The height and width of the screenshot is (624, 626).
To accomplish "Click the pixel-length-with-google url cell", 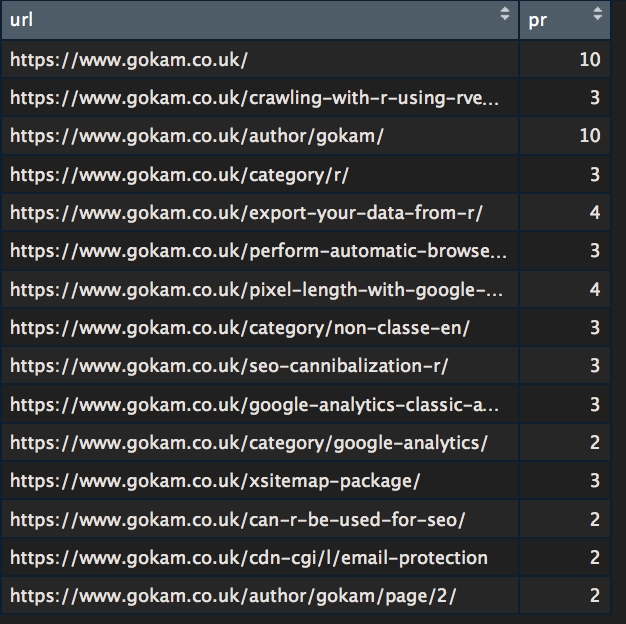I will (256, 290).
